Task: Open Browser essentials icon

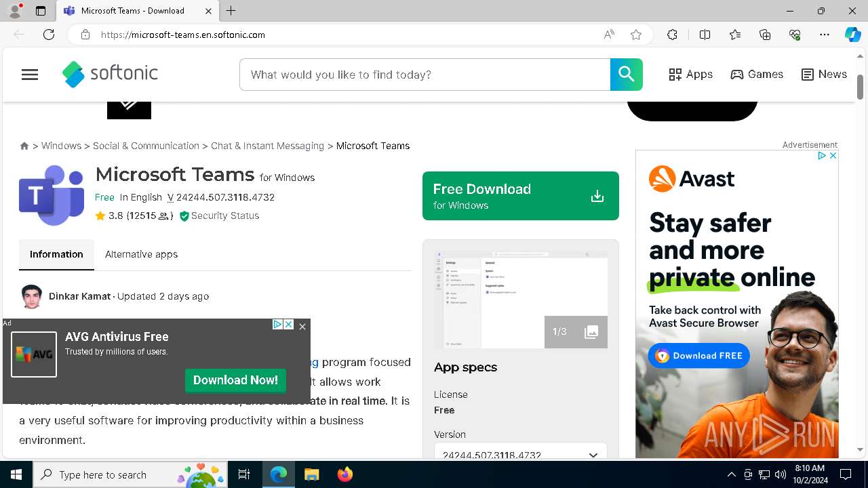Action: point(795,35)
